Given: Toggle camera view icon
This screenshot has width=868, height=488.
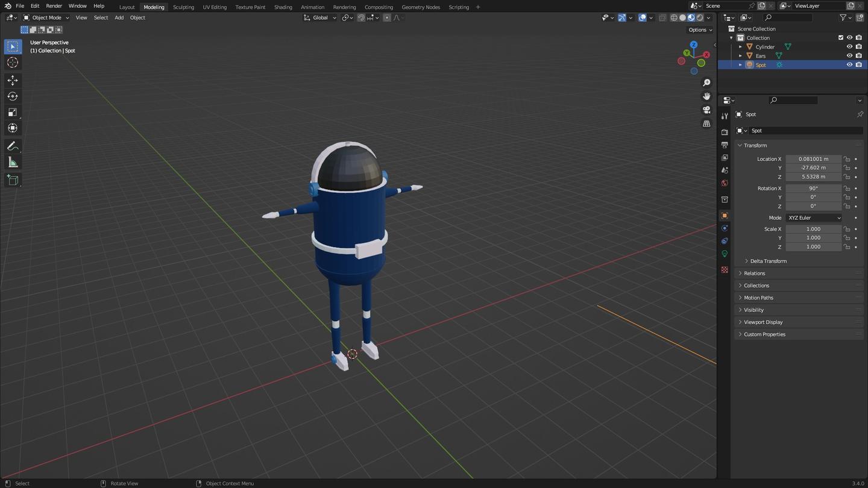Looking at the screenshot, I should coord(706,110).
